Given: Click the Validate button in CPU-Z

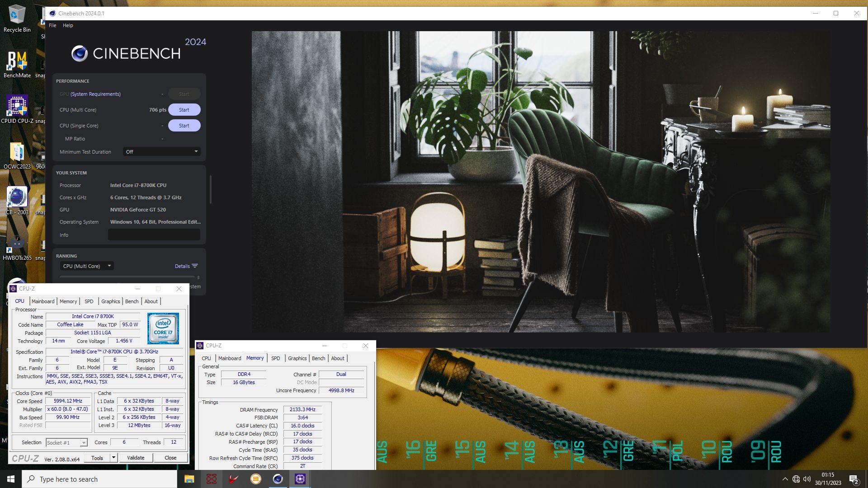Looking at the screenshot, I should (x=136, y=458).
